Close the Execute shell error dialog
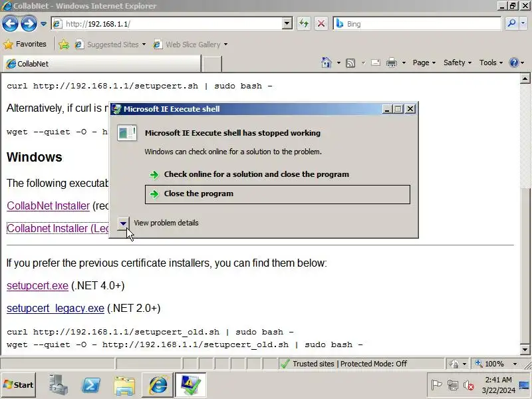532x399 pixels. (x=410, y=109)
